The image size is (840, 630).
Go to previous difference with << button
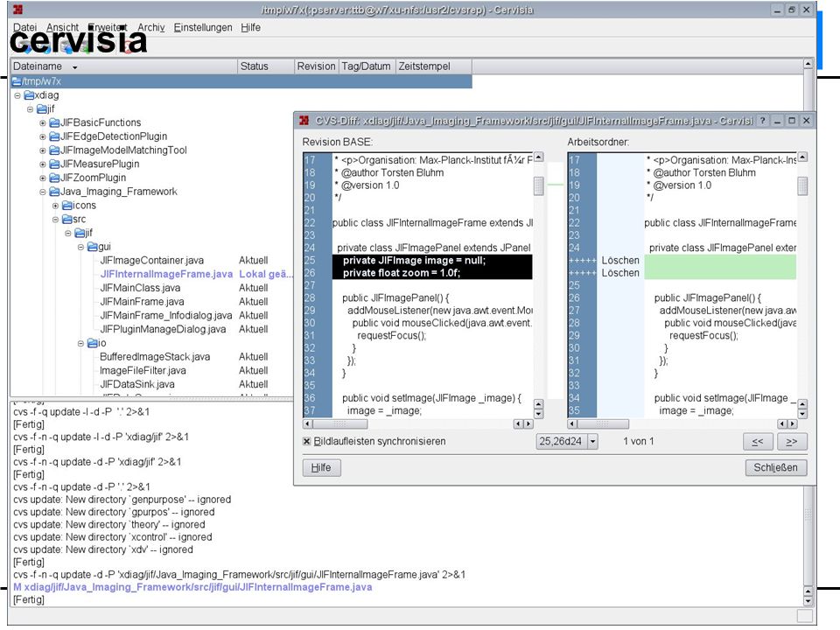pyautogui.click(x=758, y=441)
